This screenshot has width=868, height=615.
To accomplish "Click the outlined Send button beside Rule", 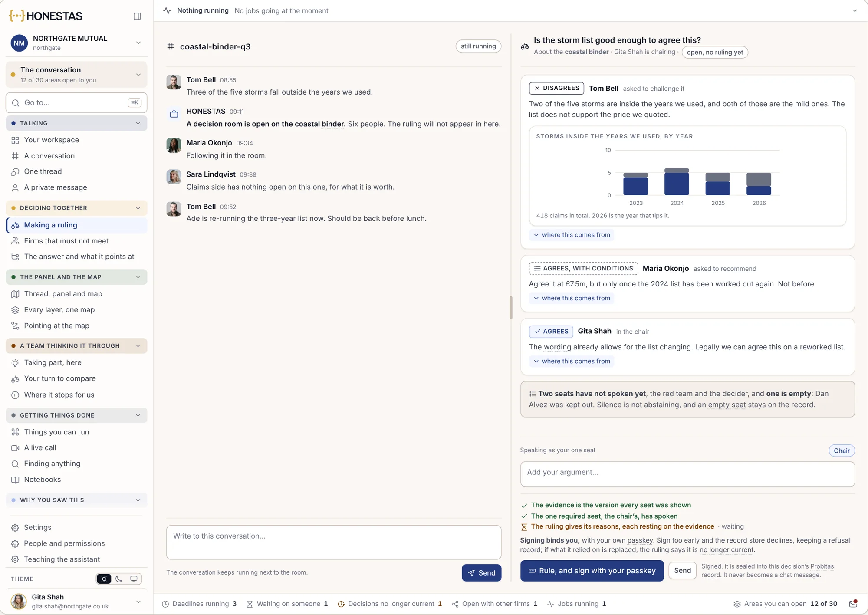I will [682, 571].
